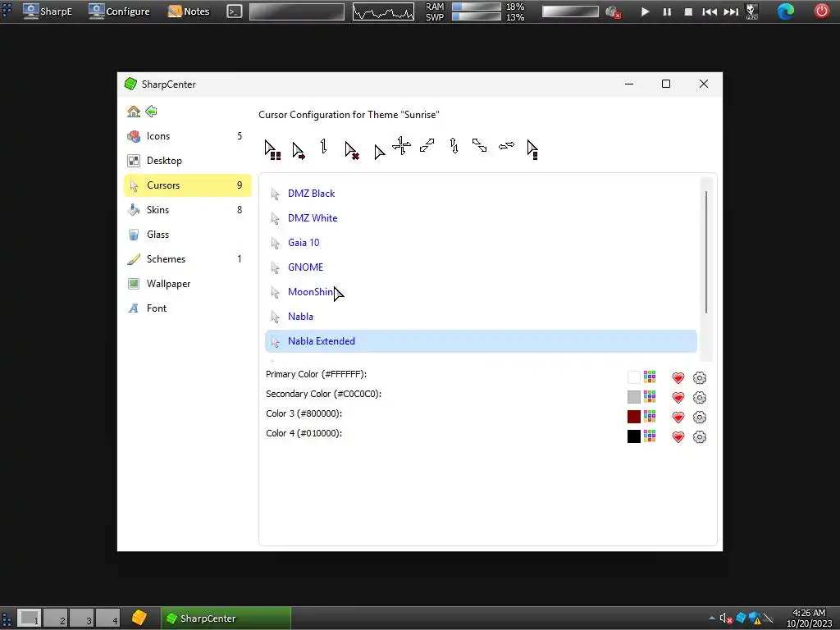The image size is (840, 630).
Task: Click the heart icon for Primary Color
Action: pos(678,377)
